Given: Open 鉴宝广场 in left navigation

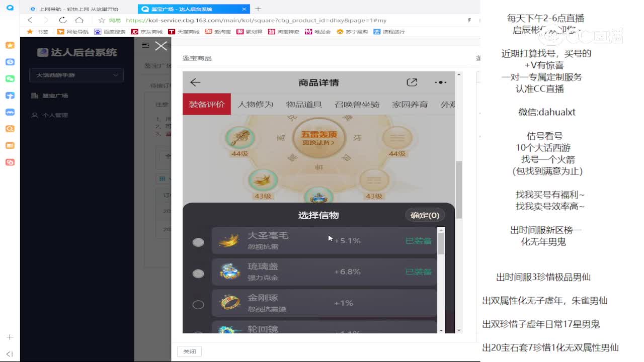Looking at the screenshot, I should [x=49, y=96].
